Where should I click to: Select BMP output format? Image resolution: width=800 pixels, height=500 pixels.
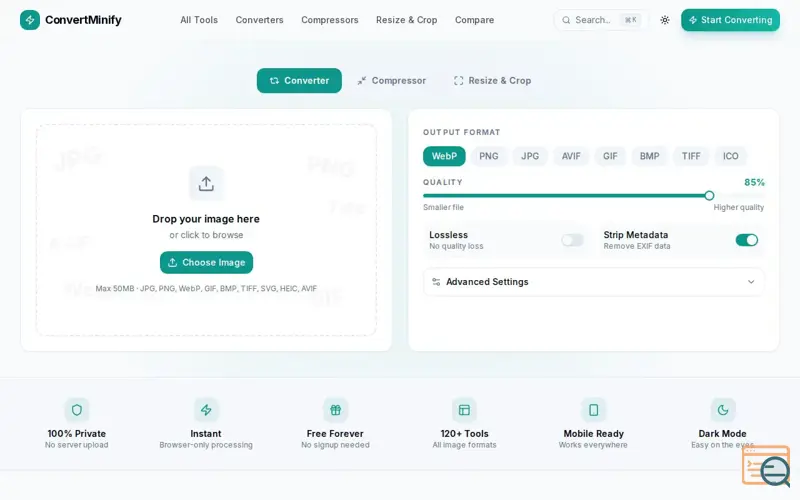click(x=649, y=156)
